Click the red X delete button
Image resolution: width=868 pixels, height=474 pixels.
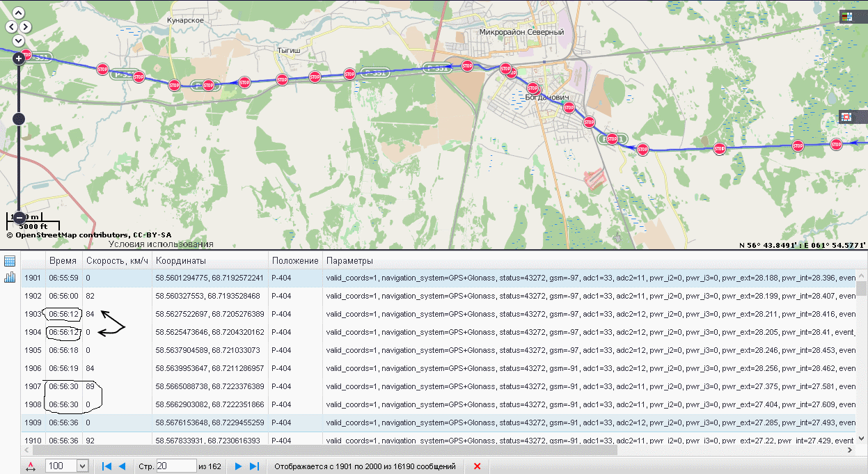click(x=477, y=466)
